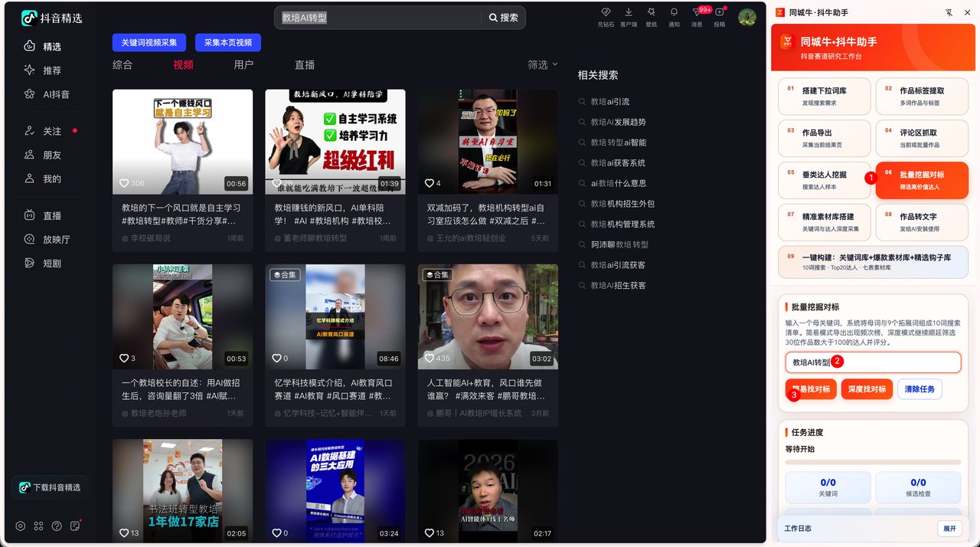Open the user avatar profile
The height and width of the screenshot is (547, 980).
point(747,18)
